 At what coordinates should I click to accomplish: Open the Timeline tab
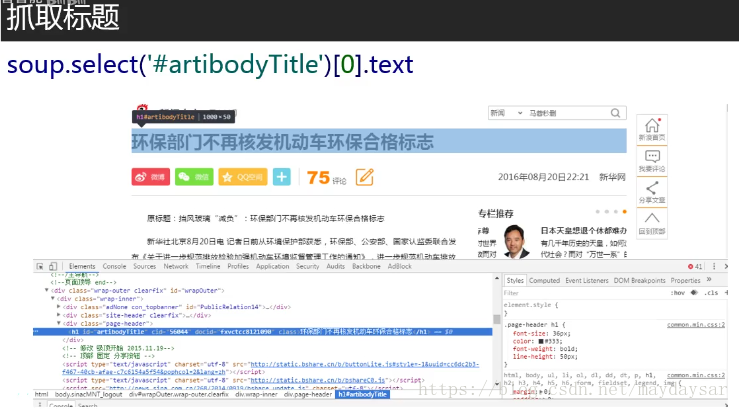pyautogui.click(x=208, y=266)
